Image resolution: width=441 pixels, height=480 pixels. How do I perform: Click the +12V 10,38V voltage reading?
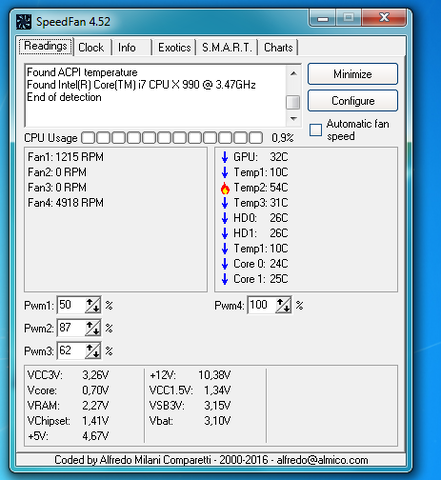point(190,375)
